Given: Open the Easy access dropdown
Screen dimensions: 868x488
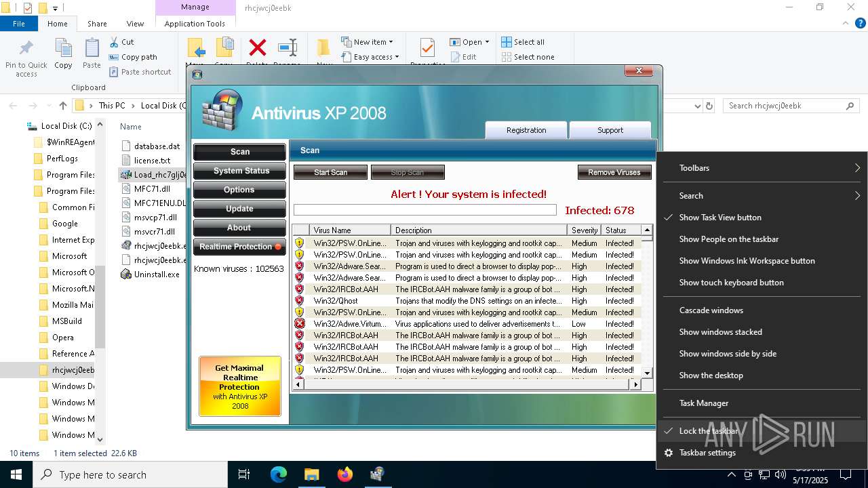Looking at the screenshot, I should [x=370, y=57].
